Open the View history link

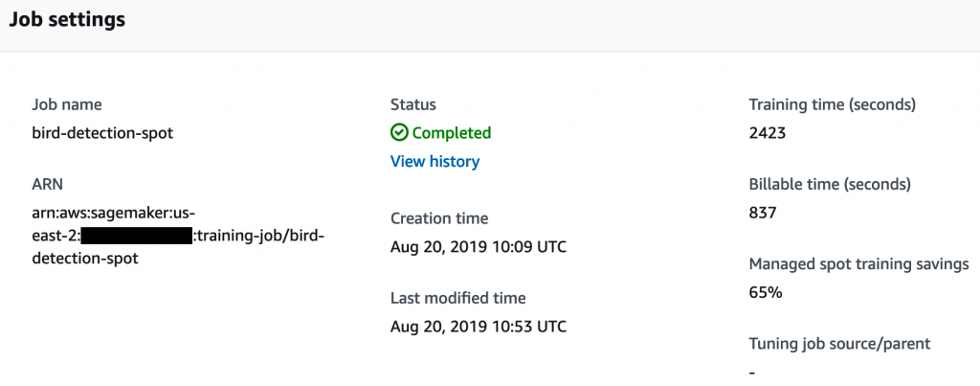tap(435, 162)
